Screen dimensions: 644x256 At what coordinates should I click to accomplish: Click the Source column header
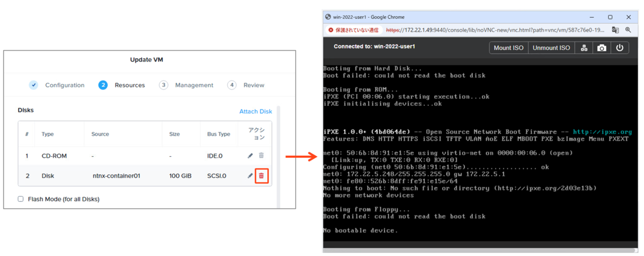[100, 134]
